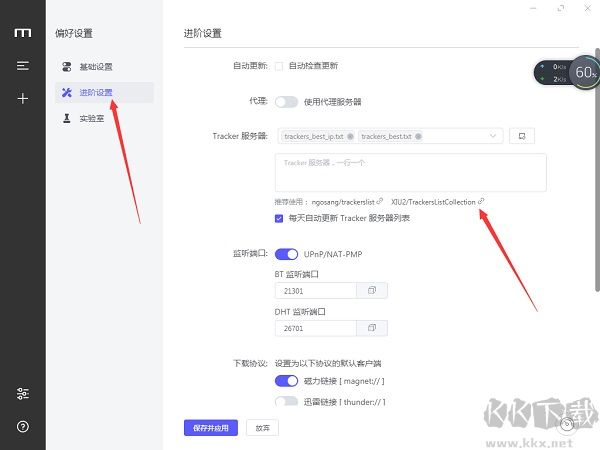The image size is (600, 450).
Task: Edit BT 监听端口 field 21301
Action: click(315, 291)
